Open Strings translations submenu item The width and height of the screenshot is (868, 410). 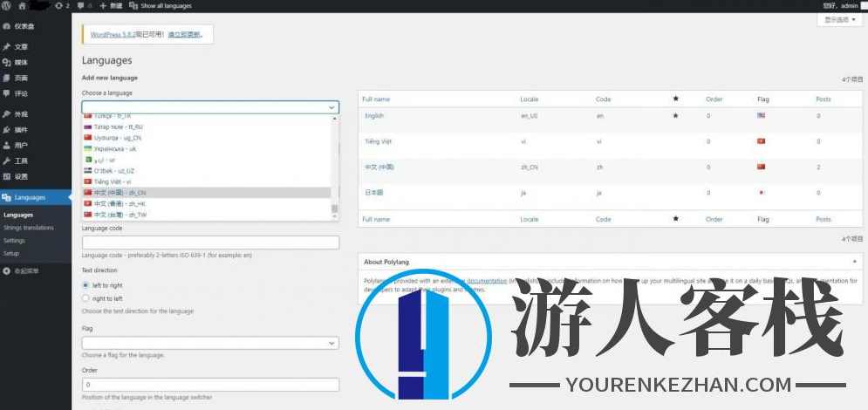pyautogui.click(x=28, y=228)
